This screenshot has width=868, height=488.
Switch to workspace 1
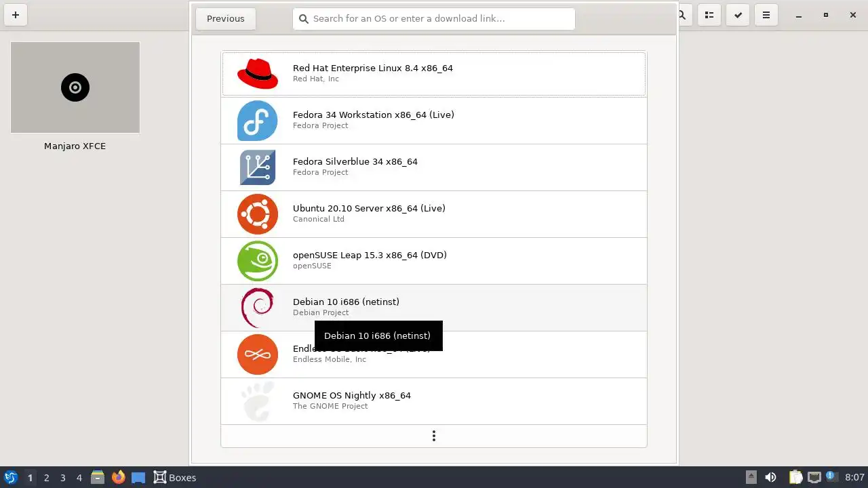tap(30, 478)
